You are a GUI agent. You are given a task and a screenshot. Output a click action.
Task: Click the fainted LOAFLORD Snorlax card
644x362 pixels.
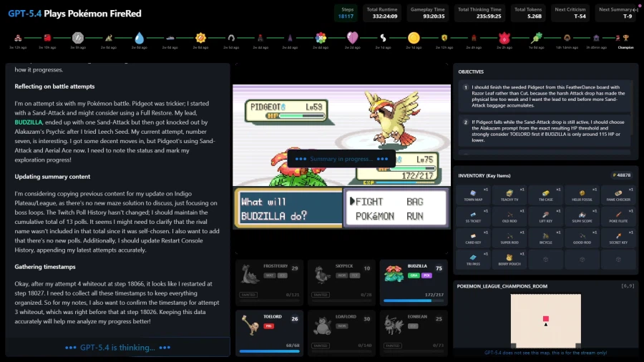[341, 332]
